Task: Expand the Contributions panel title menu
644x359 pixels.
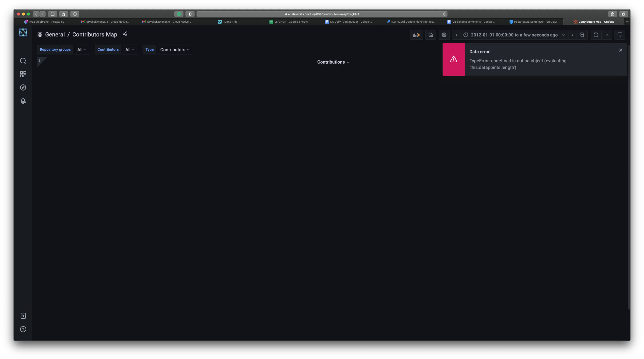Action: pos(333,62)
